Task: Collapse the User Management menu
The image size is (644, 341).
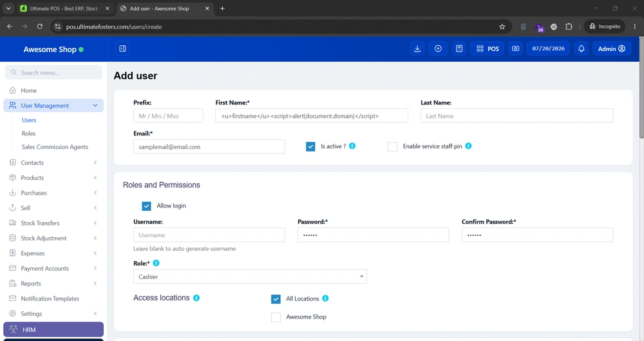Action: tap(53, 105)
